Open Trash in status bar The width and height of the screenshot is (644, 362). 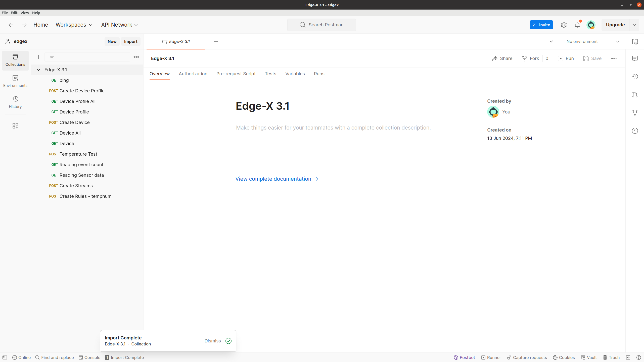[x=611, y=357]
